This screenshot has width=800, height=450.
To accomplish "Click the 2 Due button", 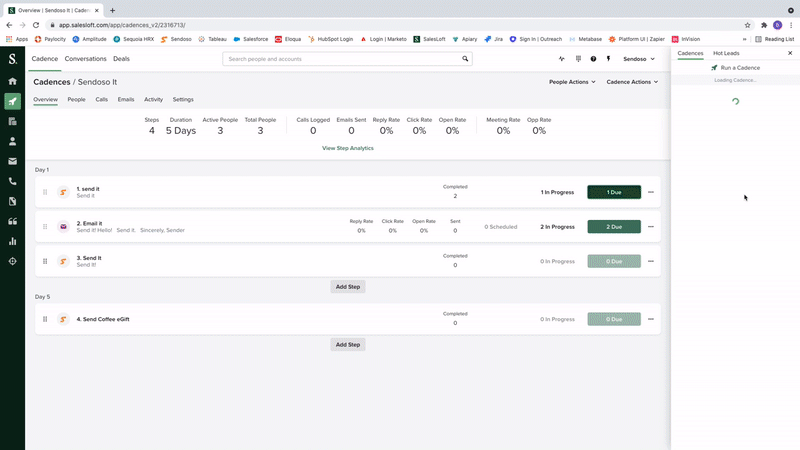I will tap(613, 227).
